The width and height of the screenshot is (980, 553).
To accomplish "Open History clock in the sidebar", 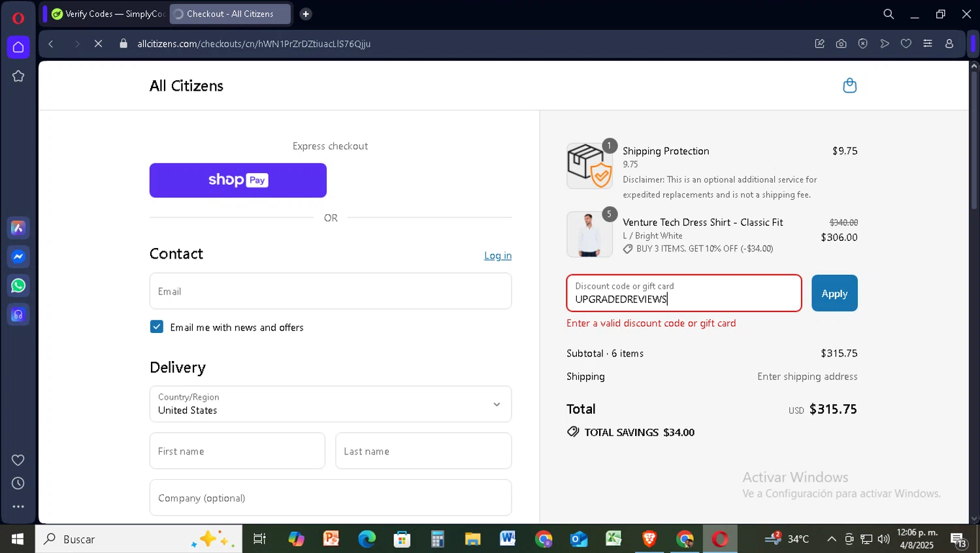I will (x=18, y=484).
